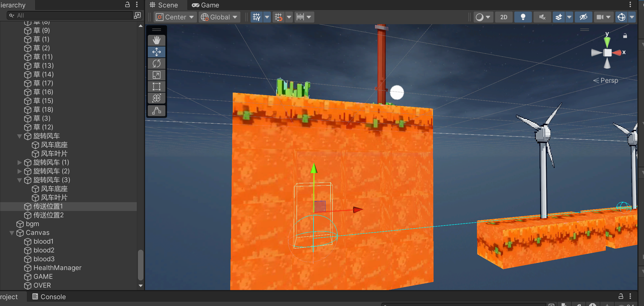This screenshot has height=306, width=644.
Task: Collapse the Canvas tree node
Action: (12, 233)
